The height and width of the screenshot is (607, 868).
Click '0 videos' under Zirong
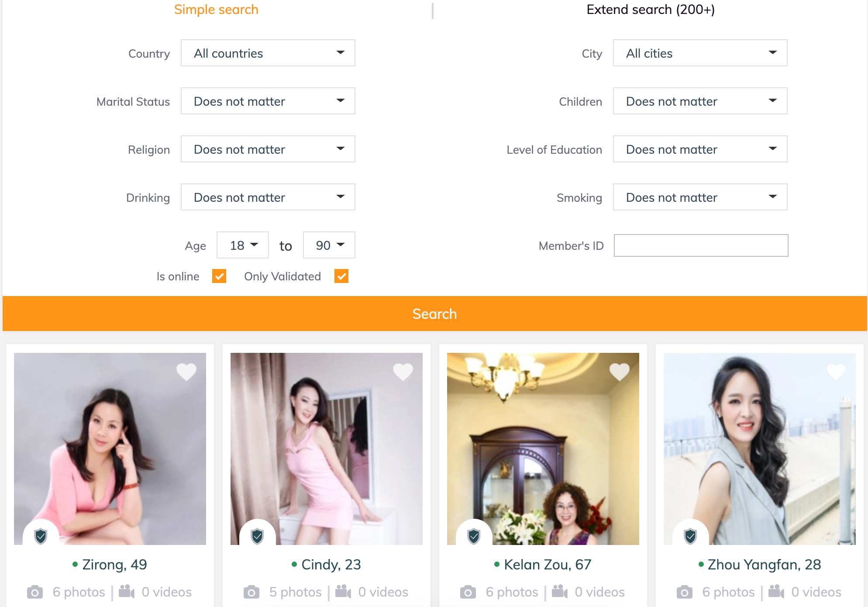pos(167,592)
